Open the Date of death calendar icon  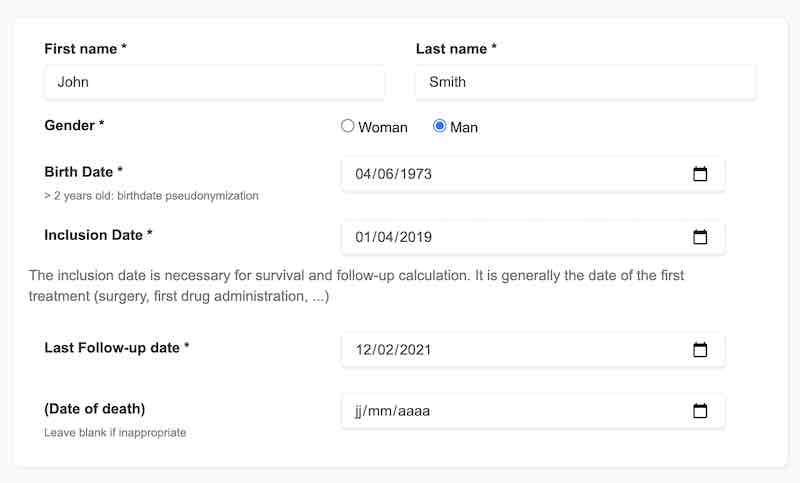click(700, 411)
